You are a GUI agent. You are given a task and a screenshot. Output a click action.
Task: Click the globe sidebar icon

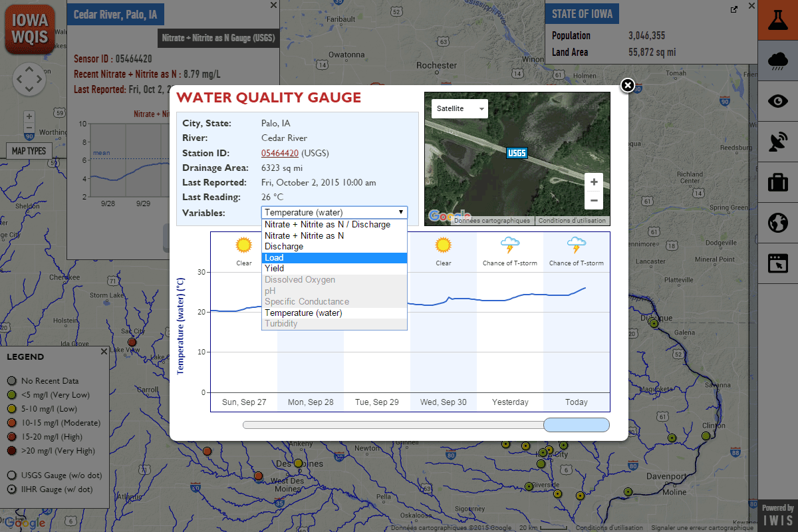(778, 223)
